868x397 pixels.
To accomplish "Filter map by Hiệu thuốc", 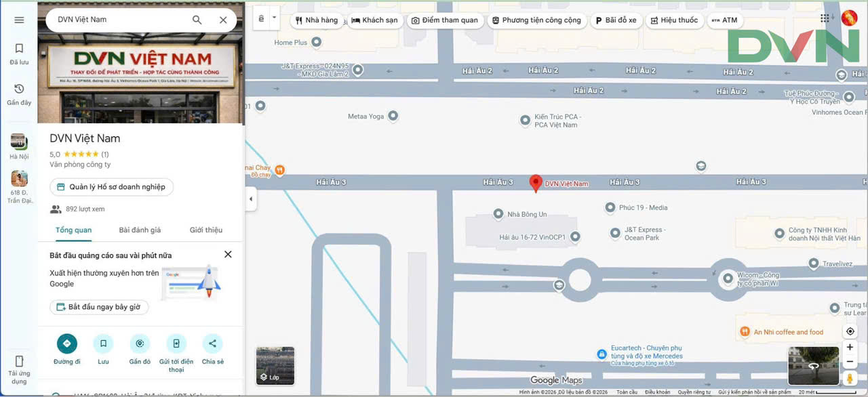I will point(674,20).
